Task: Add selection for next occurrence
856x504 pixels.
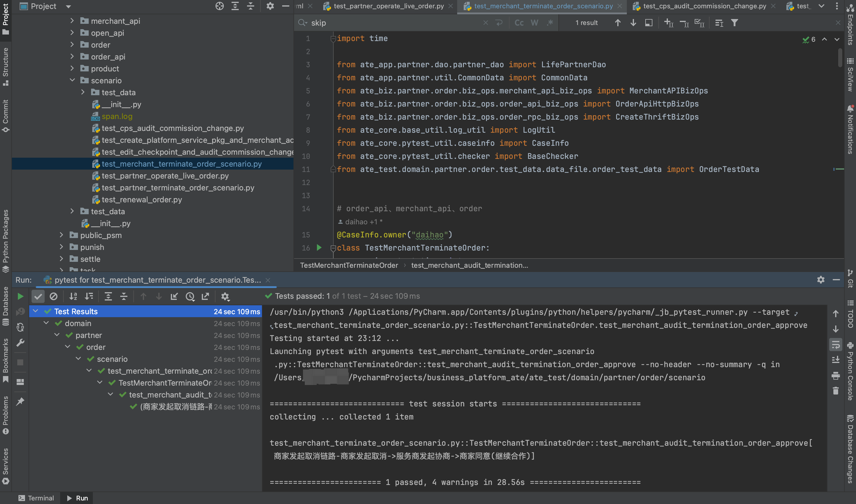Action: [x=668, y=23]
